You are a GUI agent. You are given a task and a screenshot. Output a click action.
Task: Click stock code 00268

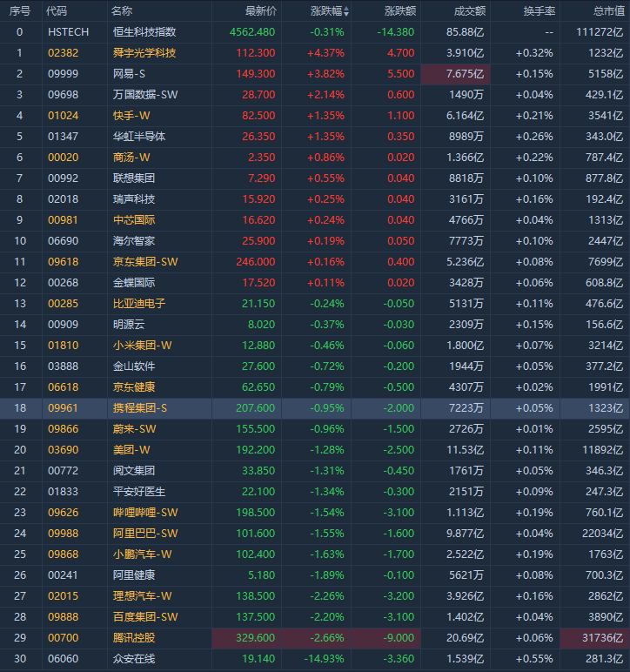63,283
